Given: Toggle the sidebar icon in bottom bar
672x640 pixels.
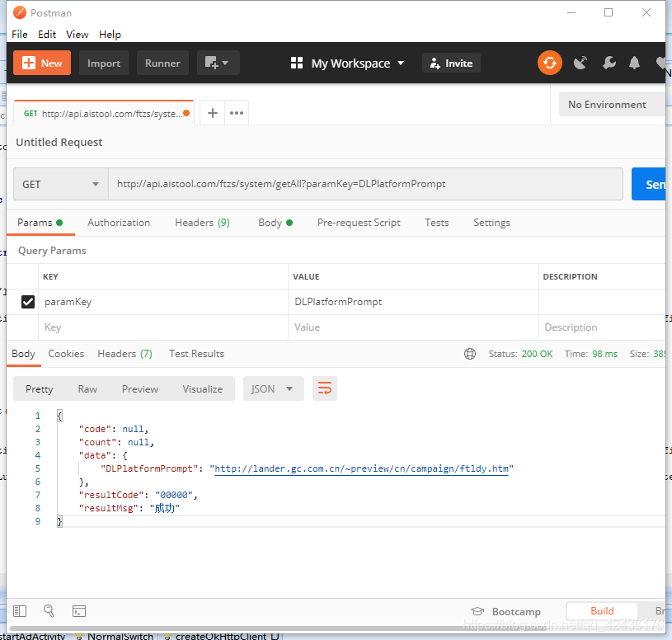Looking at the screenshot, I should coord(20,611).
